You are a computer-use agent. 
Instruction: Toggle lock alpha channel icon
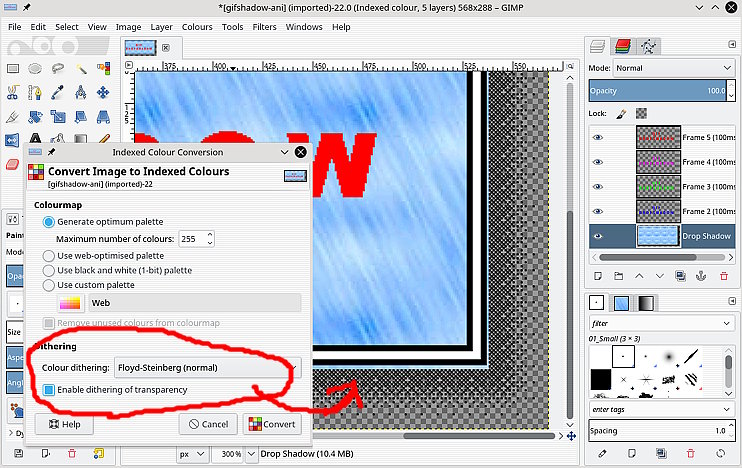641,114
